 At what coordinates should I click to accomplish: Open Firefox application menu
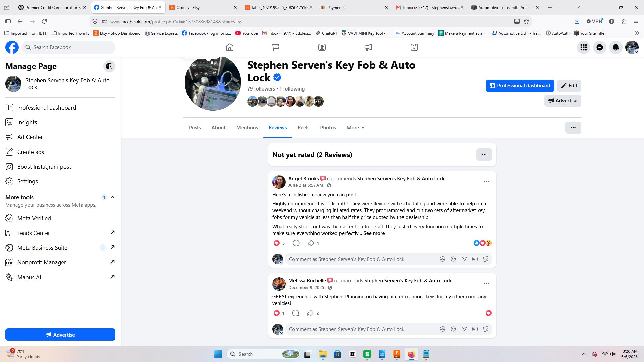tap(636, 21)
